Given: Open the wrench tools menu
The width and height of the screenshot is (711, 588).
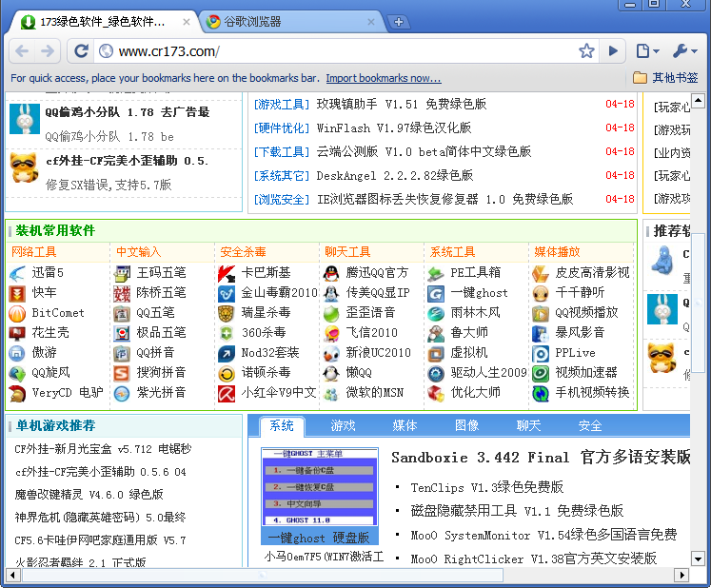Looking at the screenshot, I should pos(684,50).
